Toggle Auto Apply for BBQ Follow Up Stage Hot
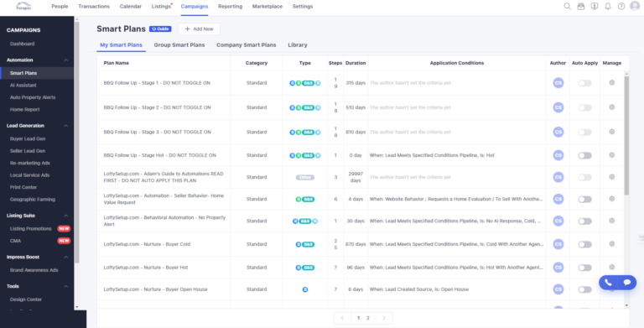 (584, 156)
